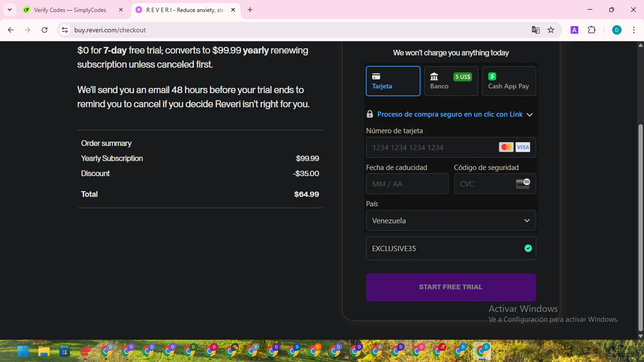
Task: Open the Chrome three-dot menu
Action: [634, 30]
